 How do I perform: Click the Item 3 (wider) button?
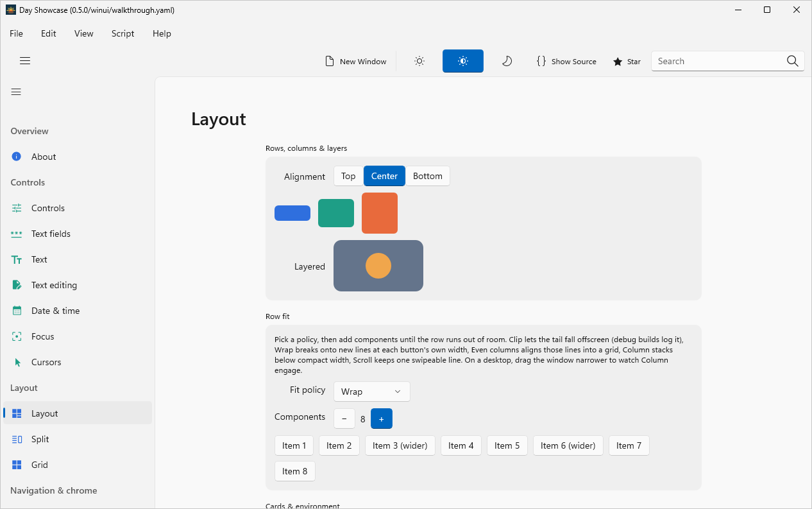[400, 445]
